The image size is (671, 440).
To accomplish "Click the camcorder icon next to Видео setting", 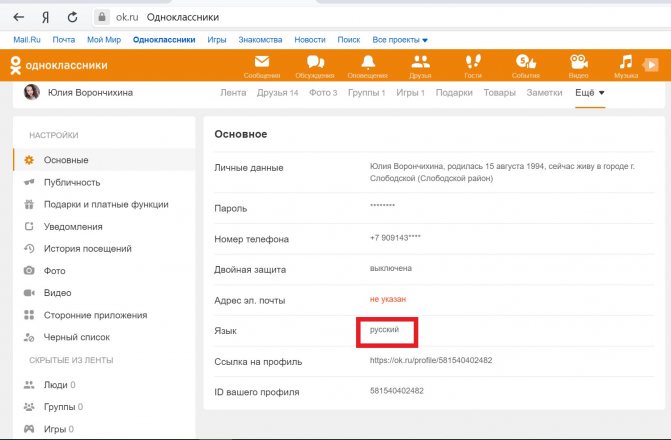I will [29, 293].
